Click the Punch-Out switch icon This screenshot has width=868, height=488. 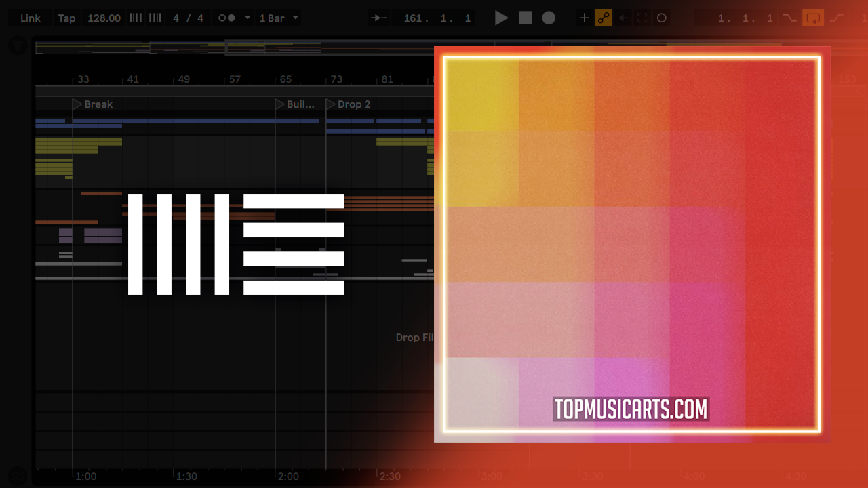[x=837, y=18]
